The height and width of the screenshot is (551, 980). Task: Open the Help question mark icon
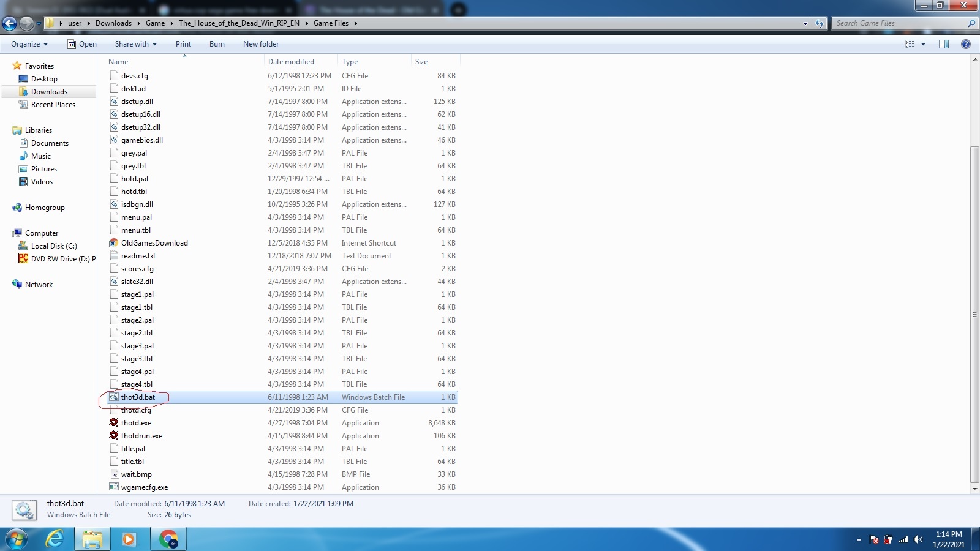[x=966, y=44]
